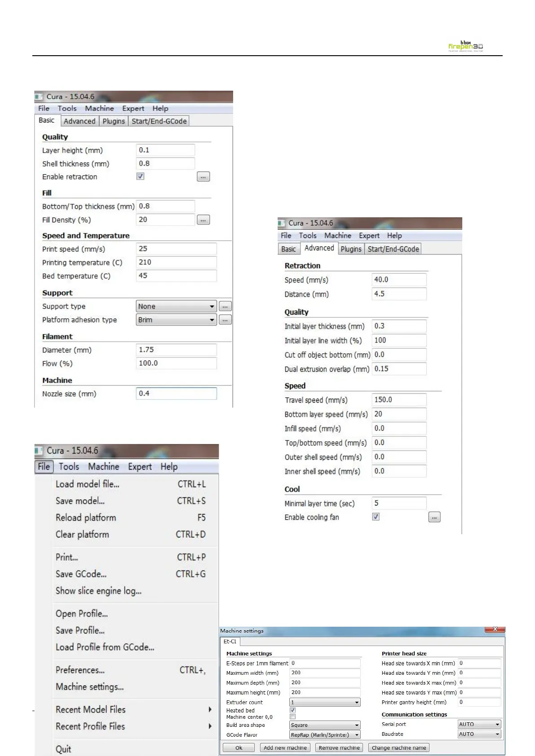Click Maximum width field showing 200
The width and height of the screenshot is (535, 756).
pos(325,672)
